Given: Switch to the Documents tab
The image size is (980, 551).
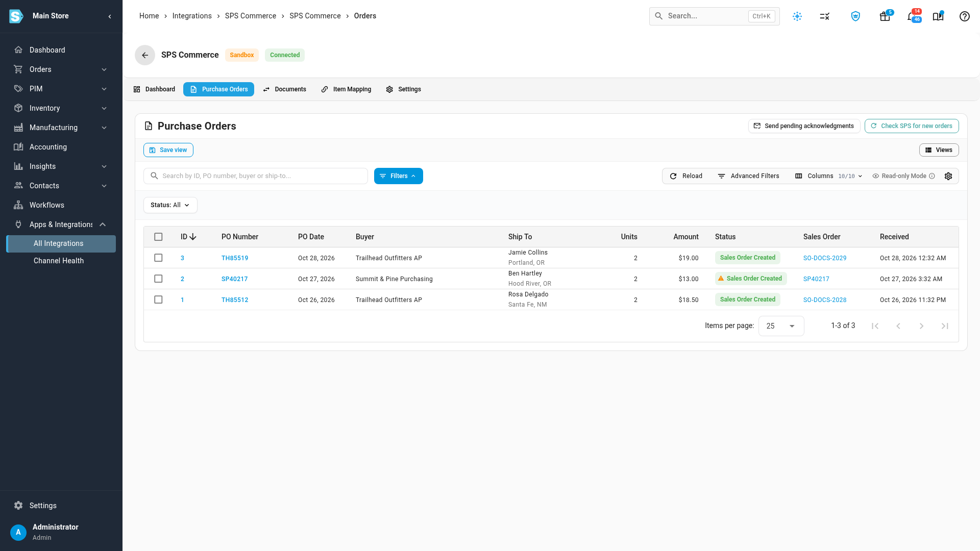Looking at the screenshot, I should click(284, 89).
